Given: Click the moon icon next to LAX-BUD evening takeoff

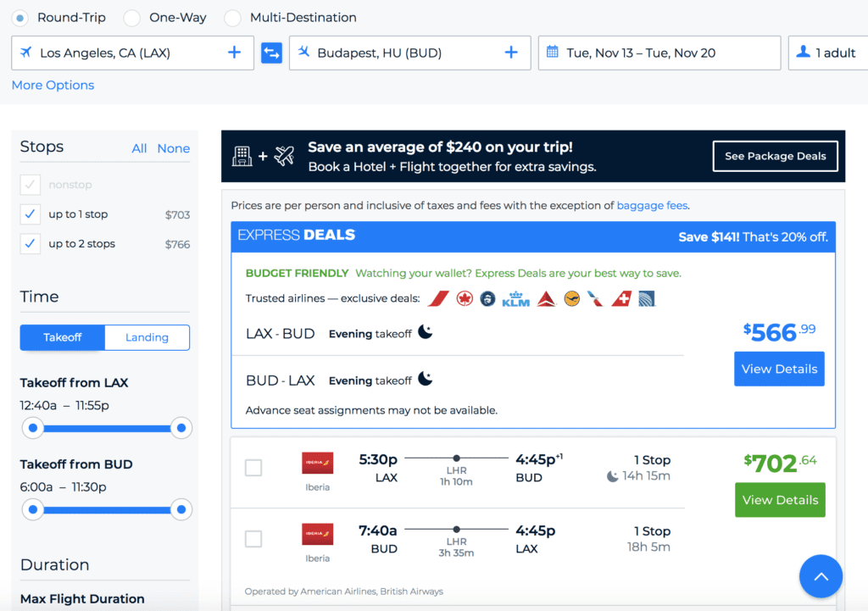Looking at the screenshot, I should pyautogui.click(x=425, y=333).
